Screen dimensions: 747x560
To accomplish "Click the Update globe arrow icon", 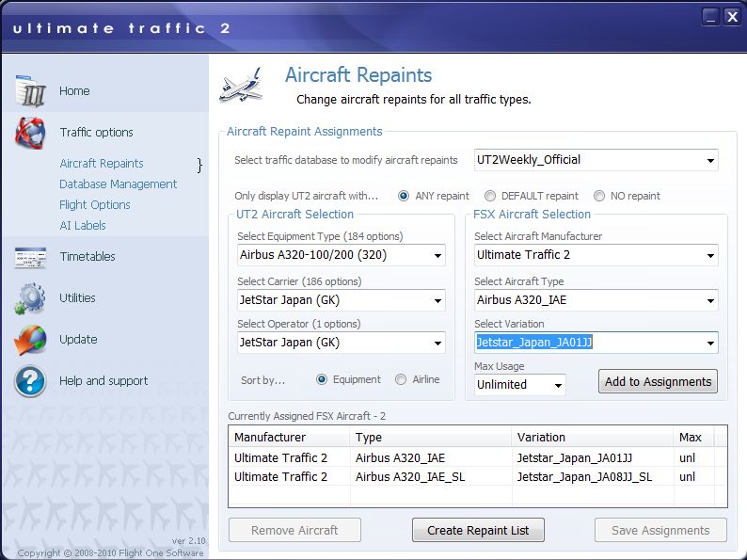I will [30, 340].
